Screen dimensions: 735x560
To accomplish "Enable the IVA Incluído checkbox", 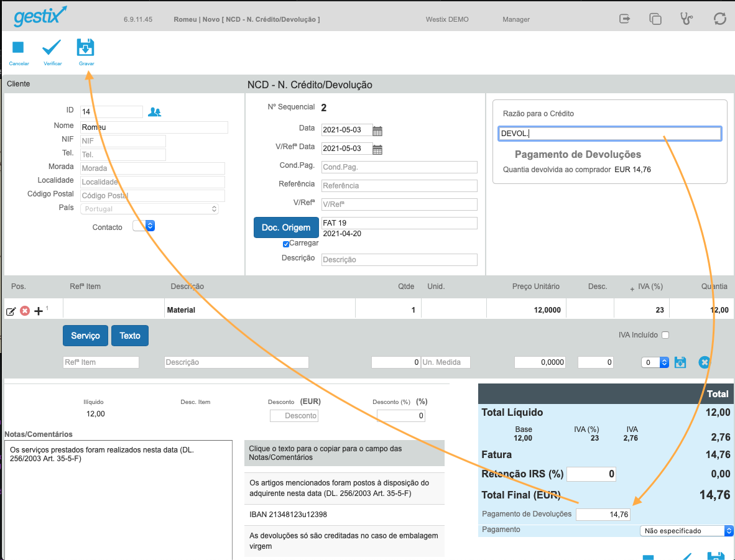I will (x=665, y=334).
